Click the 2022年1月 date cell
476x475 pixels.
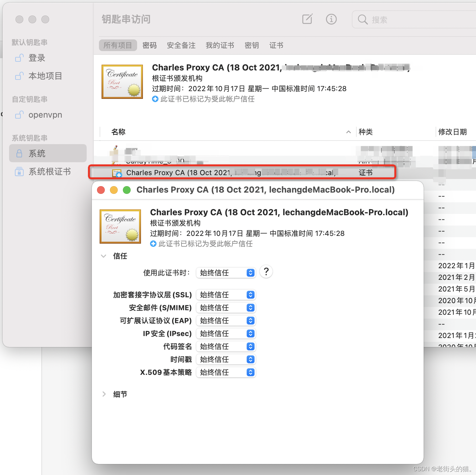tap(457, 266)
